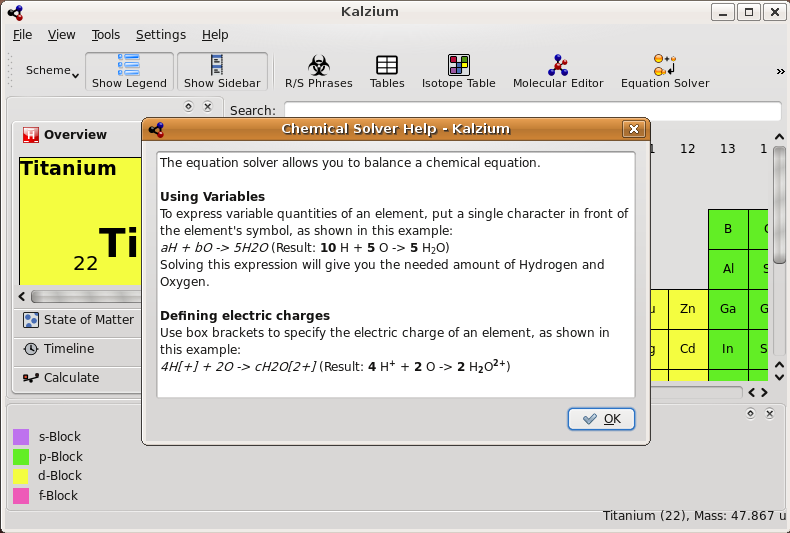Expand the toolbar overflow chevron
Viewport: 790px width, 533px height.
coord(780,72)
